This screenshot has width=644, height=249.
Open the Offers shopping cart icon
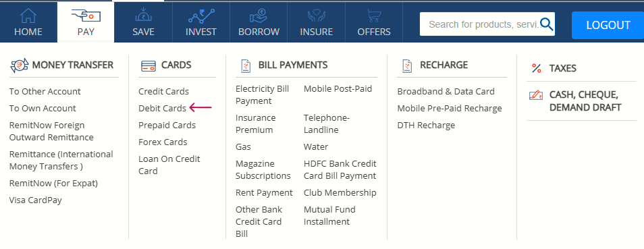(x=374, y=16)
